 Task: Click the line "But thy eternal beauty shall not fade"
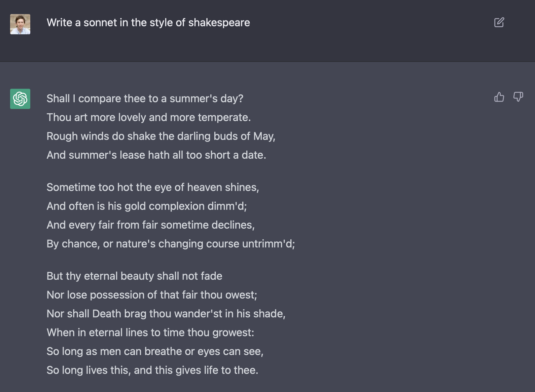[134, 276]
